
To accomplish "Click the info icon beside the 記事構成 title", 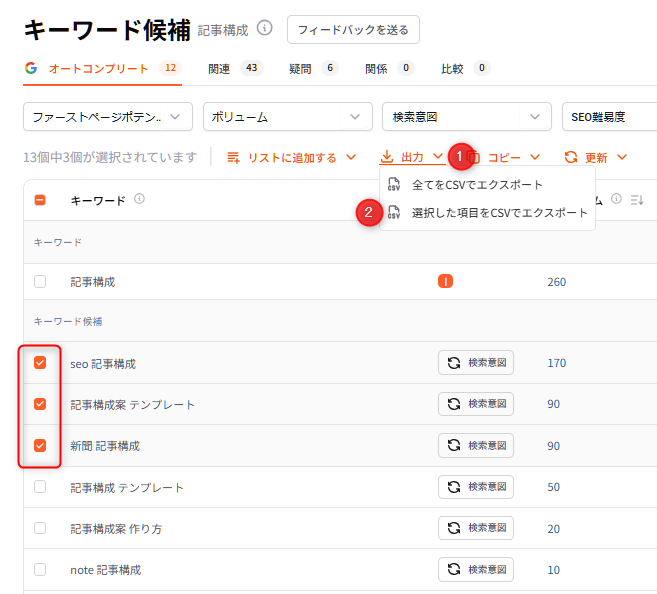I will [264, 29].
